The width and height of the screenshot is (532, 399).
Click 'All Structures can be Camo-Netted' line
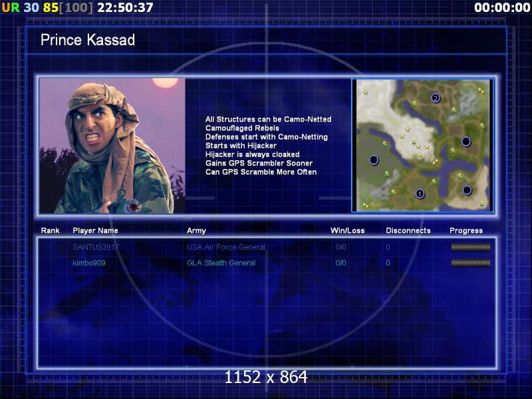(x=269, y=120)
